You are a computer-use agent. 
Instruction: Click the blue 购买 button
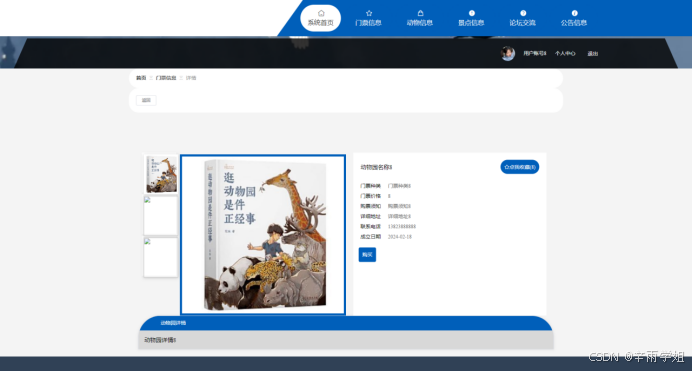(367, 255)
